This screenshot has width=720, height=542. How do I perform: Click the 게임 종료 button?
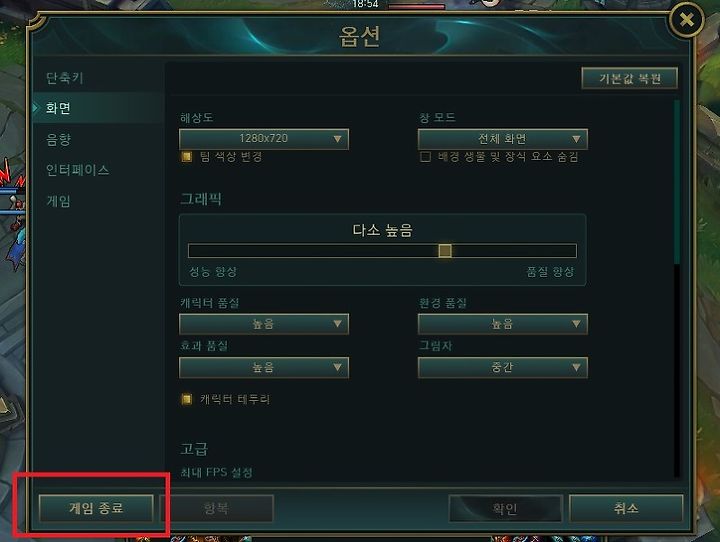(x=96, y=508)
